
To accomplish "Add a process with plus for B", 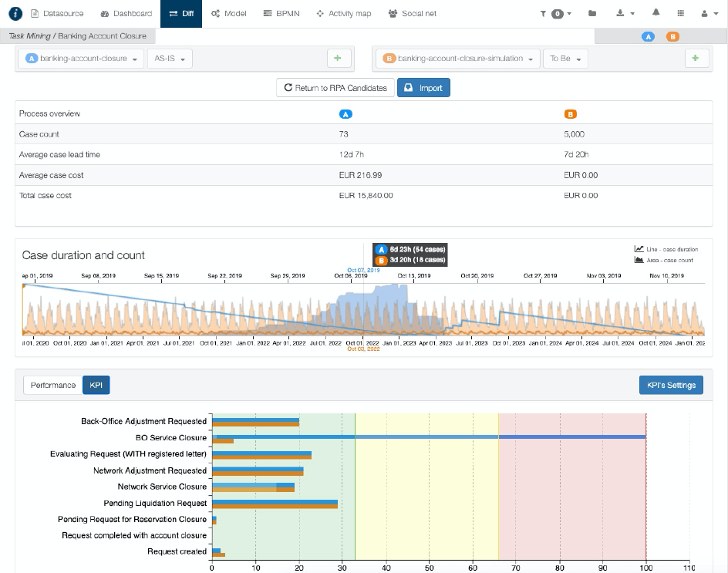I will tap(696, 58).
